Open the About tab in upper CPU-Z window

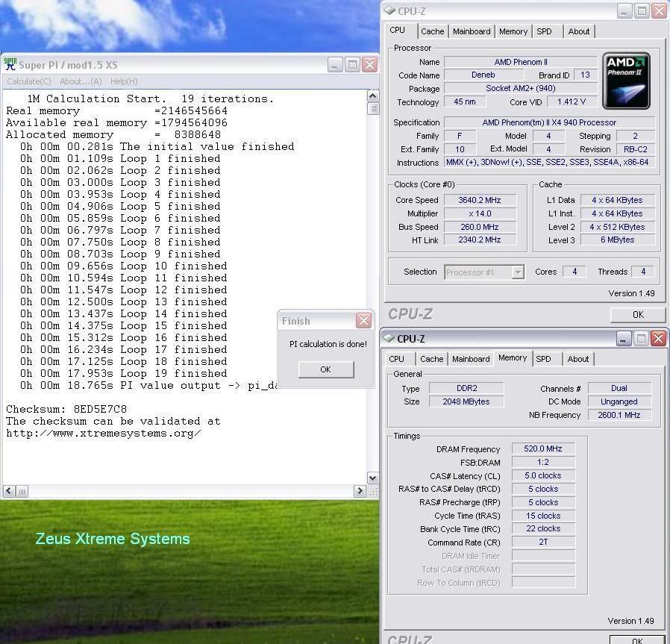pos(579,31)
